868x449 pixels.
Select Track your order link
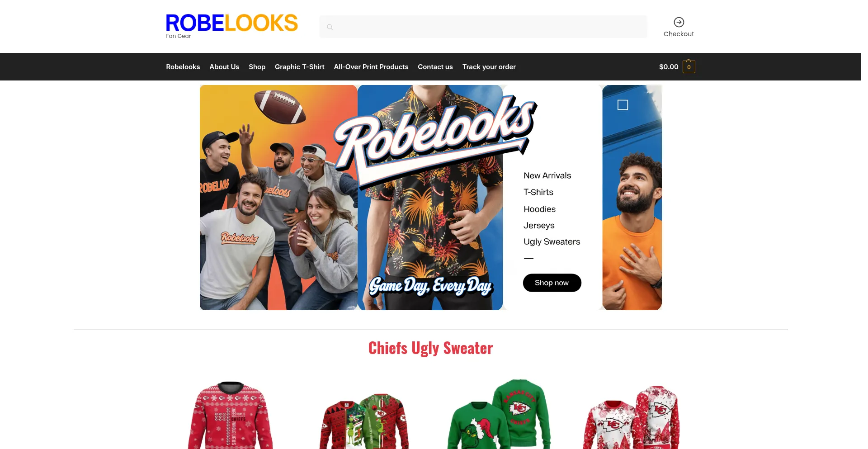tap(489, 67)
